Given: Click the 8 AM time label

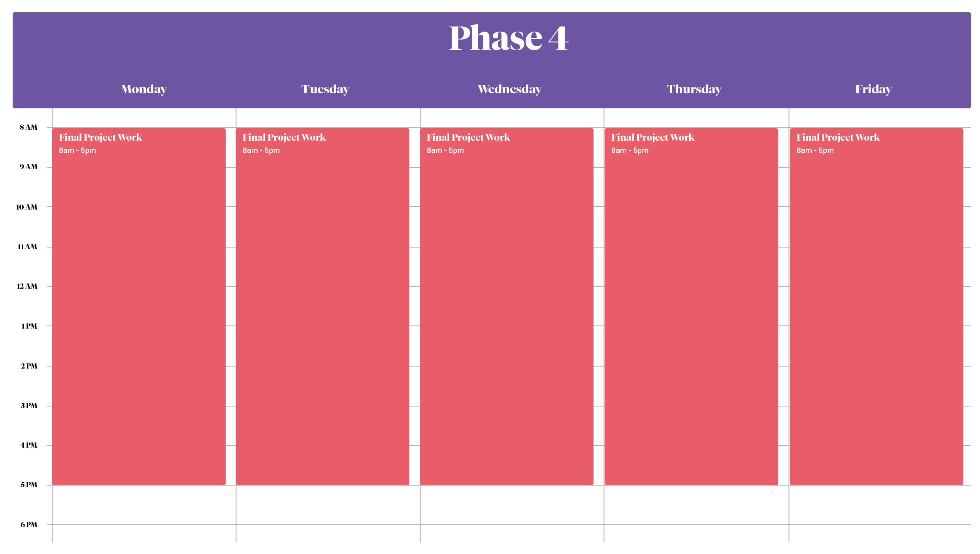Looking at the screenshot, I should click(x=28, y=127).
